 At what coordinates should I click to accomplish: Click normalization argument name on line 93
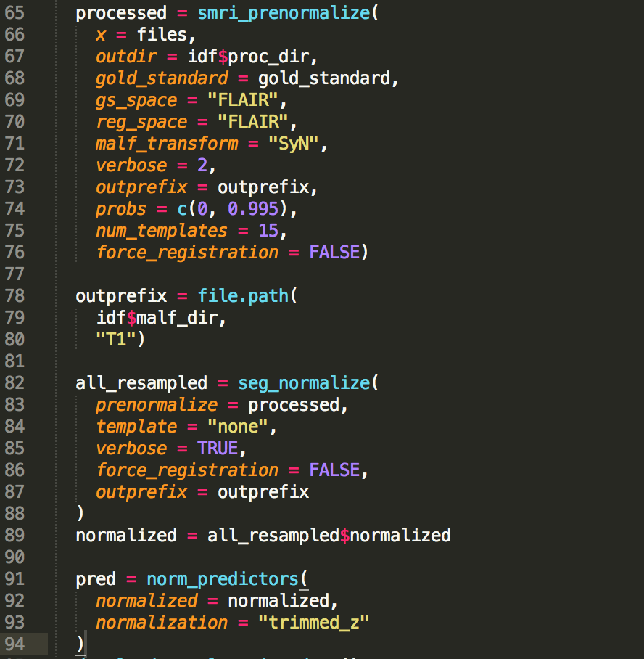point(162,623)
